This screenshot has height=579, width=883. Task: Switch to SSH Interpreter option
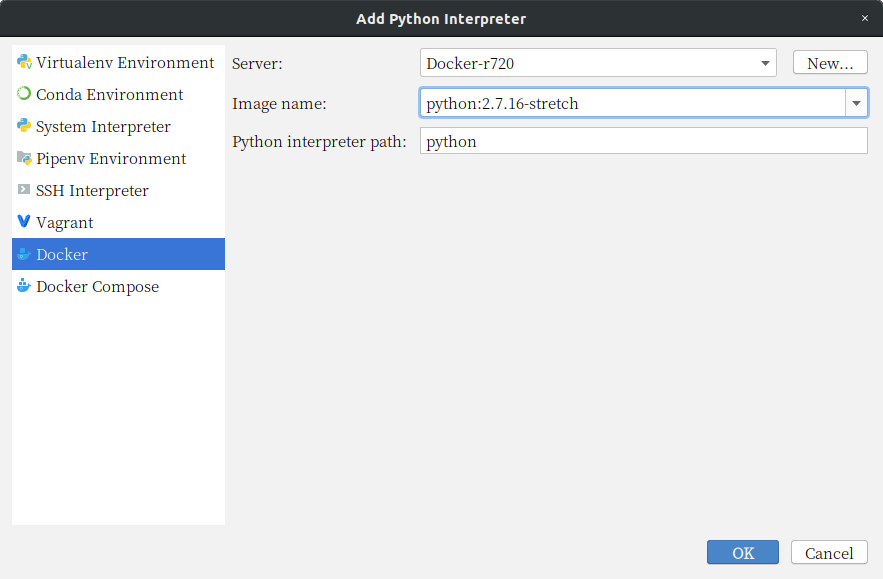(118, 190)
